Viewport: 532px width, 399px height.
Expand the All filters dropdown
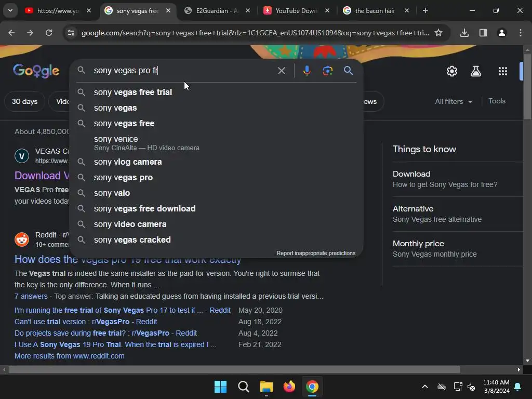point(453,101)
